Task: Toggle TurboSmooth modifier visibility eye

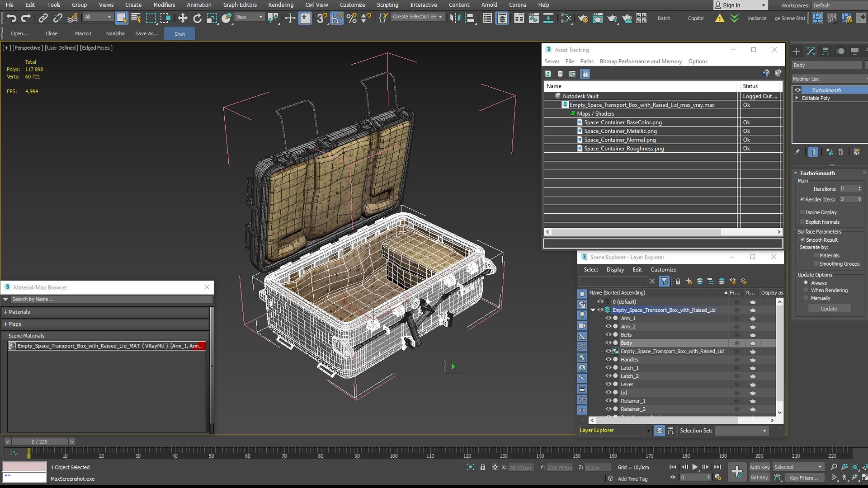Action: click(x=797, y=90)
